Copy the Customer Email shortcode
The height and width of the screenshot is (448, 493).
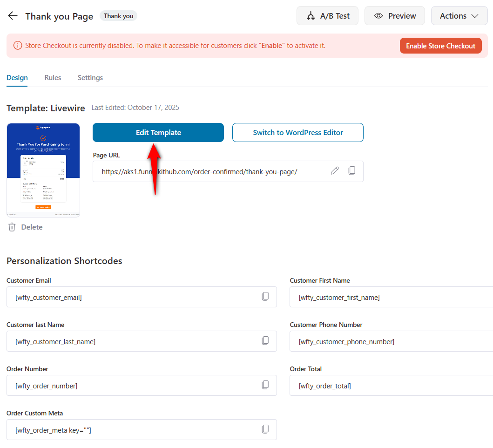[x=265, y=297]
